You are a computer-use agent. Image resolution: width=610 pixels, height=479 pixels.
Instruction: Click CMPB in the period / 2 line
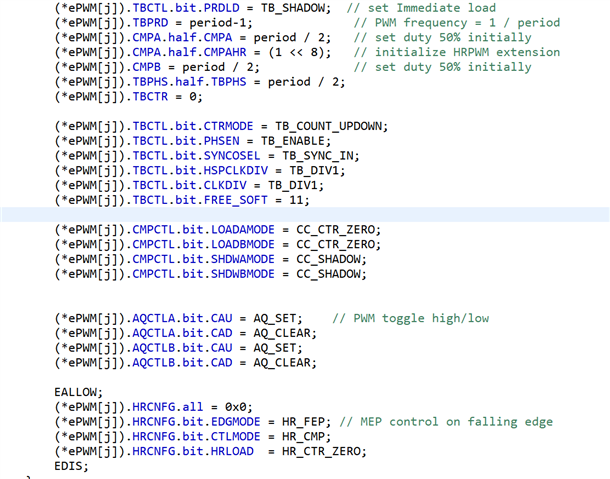147,67
